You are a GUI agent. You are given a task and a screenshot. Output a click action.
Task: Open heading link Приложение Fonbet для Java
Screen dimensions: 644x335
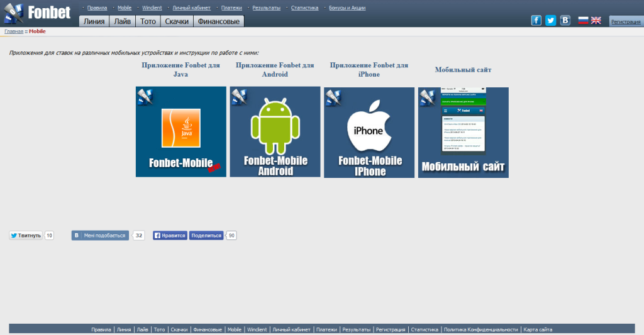point(180,70)
